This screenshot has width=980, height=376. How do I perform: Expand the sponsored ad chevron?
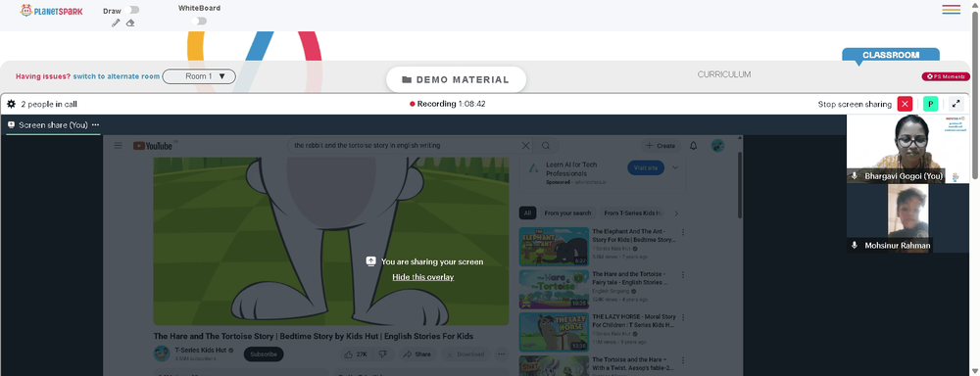[x=675, y=167]
